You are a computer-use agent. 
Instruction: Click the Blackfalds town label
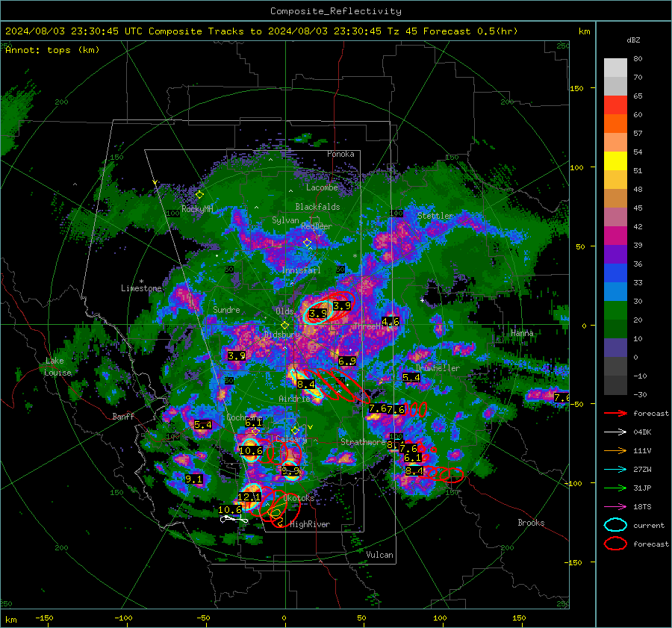pyautogui.click(x=317, y=207)
